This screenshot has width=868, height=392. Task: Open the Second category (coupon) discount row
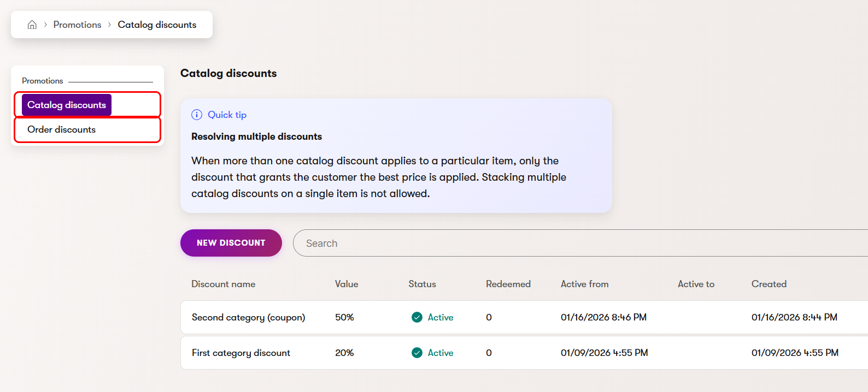point(248,317)
